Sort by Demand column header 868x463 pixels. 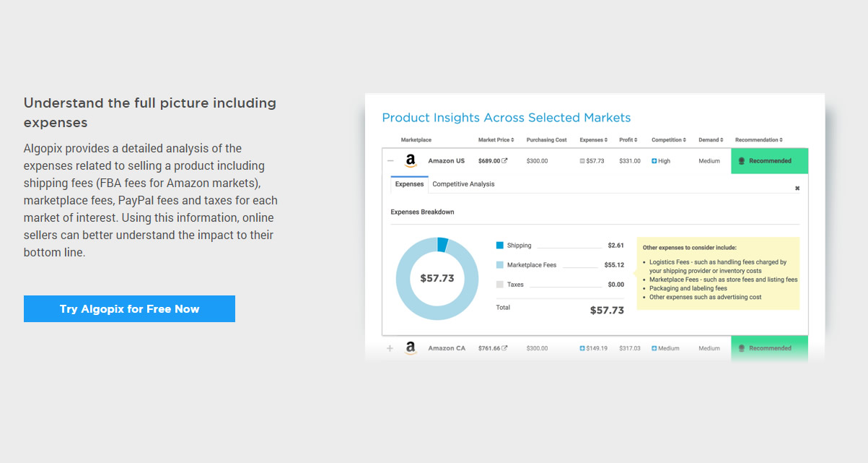pos(711,140)
